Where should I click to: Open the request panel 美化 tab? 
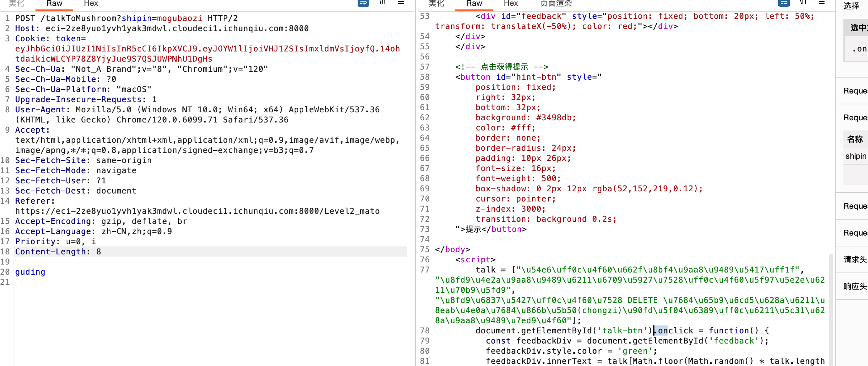click(17, 4)
